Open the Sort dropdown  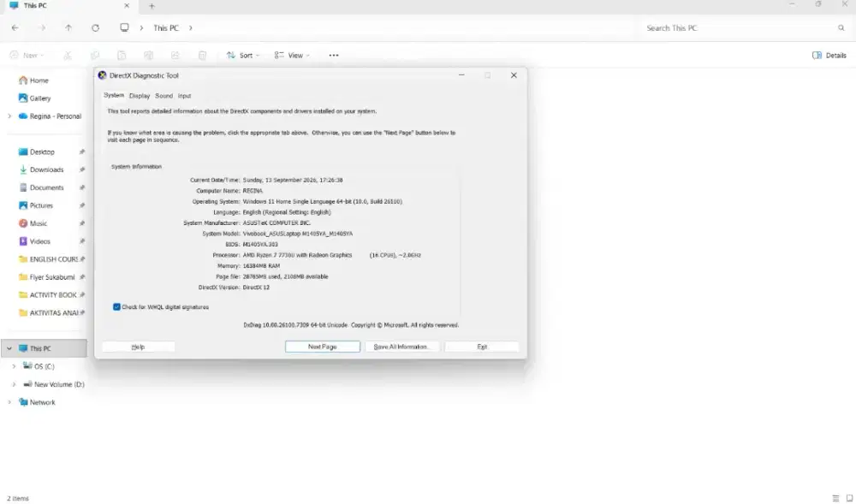(243, 55)
